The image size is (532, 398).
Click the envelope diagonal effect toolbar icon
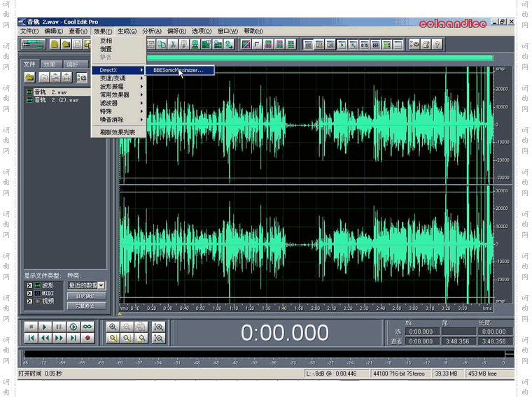[x=246, y=44]
